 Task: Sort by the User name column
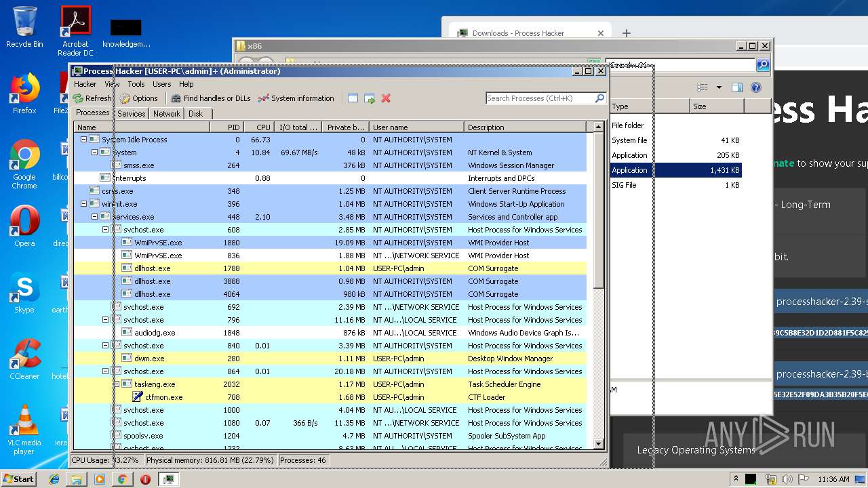[416, 127]
